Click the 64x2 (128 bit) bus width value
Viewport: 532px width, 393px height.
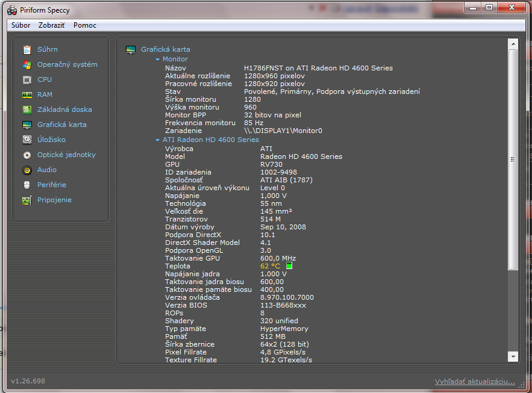tap(284, 344)
